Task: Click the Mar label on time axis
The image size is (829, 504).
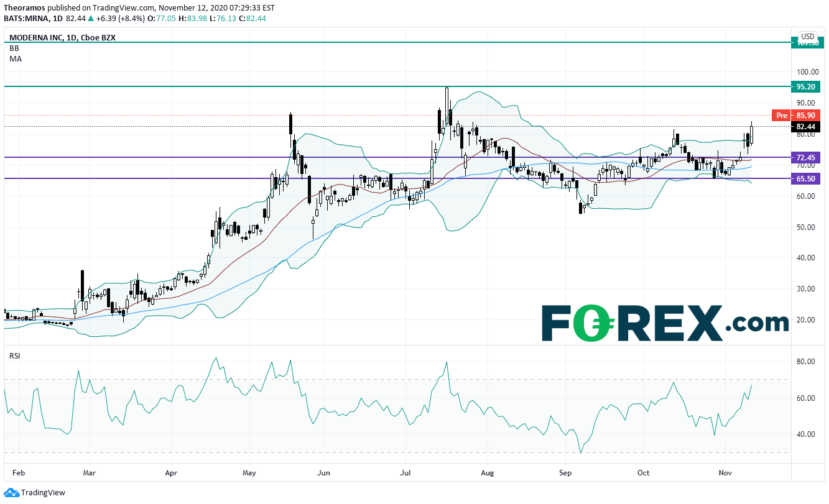Action: tap(89, 473)
